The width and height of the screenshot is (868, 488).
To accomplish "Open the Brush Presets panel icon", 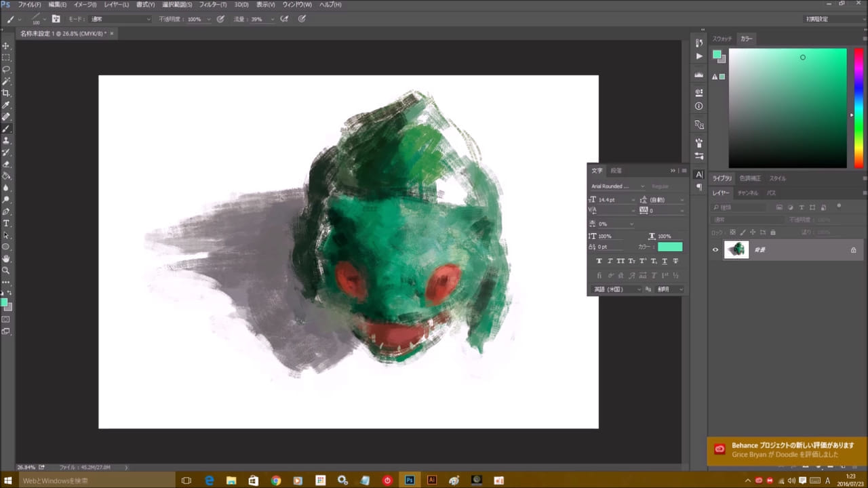I will tap(699, 157).
